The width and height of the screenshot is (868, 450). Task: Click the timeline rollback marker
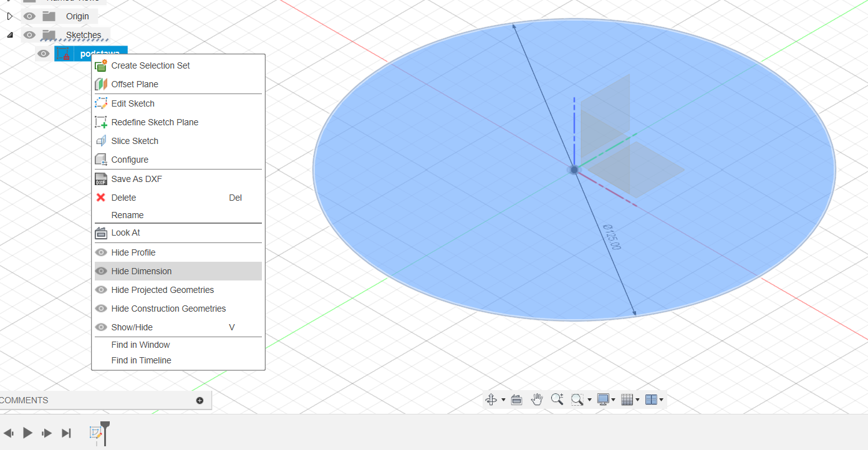click(x=105, y=433)
